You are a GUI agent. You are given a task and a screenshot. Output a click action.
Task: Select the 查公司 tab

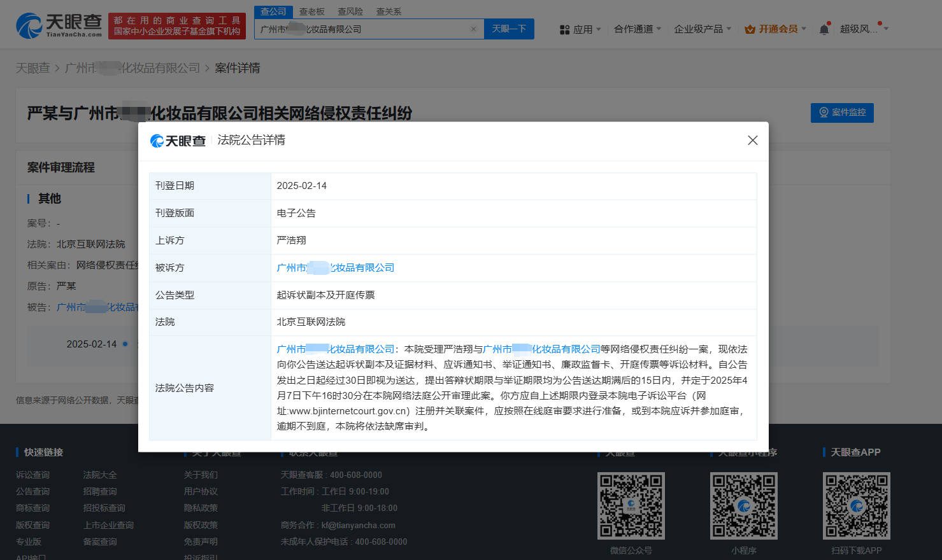tap(273, 11)
